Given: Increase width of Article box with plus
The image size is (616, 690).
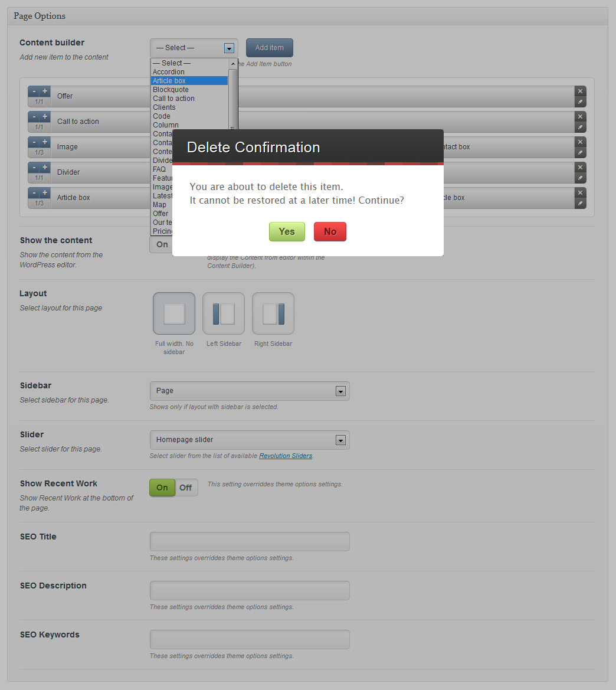Looking at the screenshot, I should click(x=45, y=192).
